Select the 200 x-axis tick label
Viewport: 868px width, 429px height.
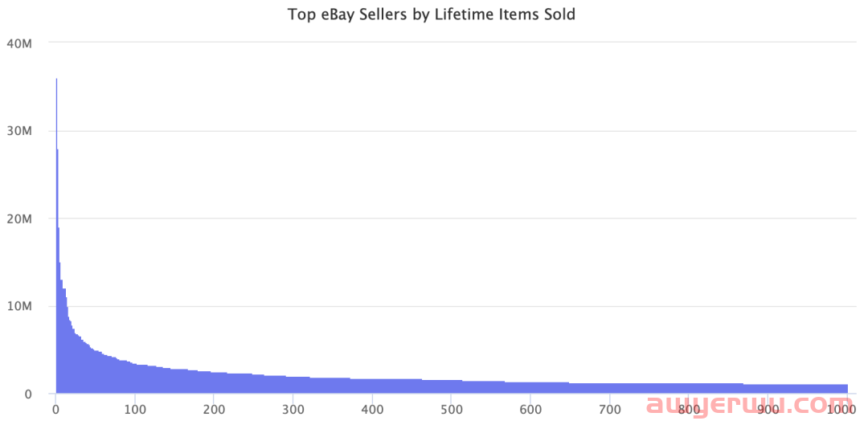pyautogui.click(x=214, y=410)
